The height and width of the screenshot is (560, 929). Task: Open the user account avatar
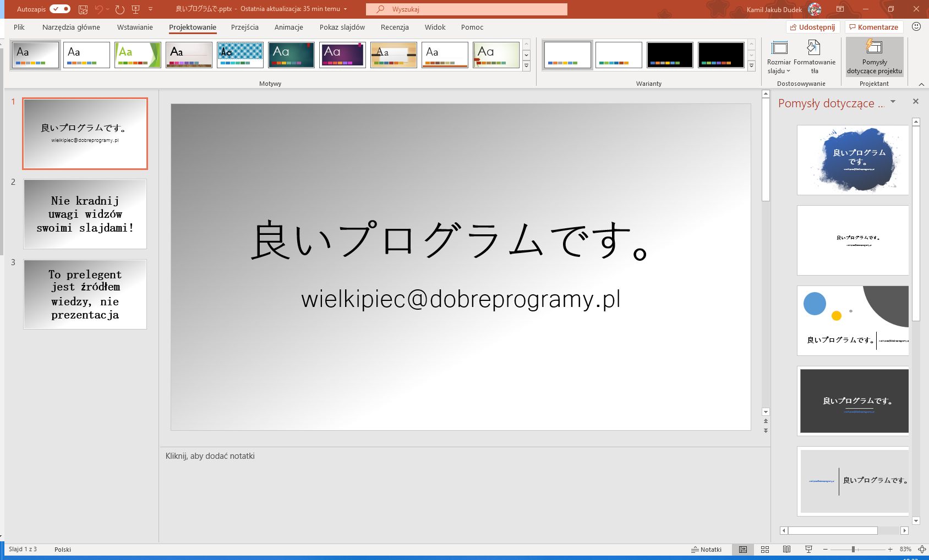coord(815,9)
